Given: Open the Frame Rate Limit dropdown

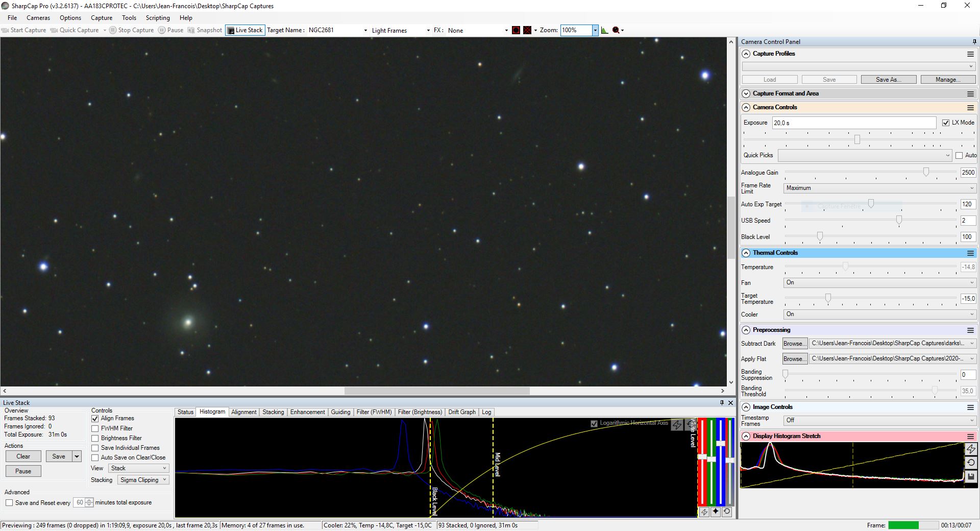Looking at the screenshot, I should coord(879,188).
